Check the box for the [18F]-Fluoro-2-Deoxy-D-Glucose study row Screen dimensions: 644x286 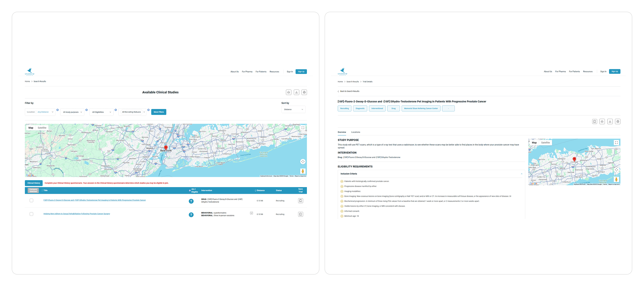31,200
